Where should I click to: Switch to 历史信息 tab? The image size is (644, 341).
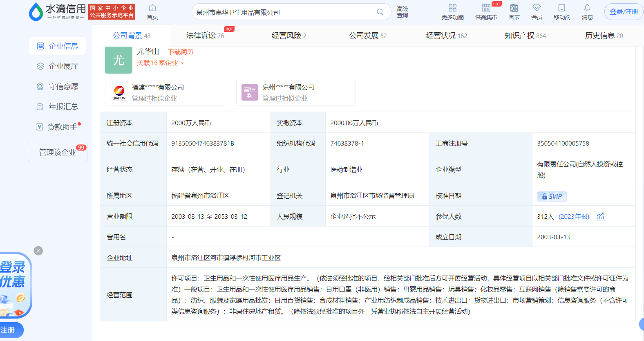pos(604,36)
